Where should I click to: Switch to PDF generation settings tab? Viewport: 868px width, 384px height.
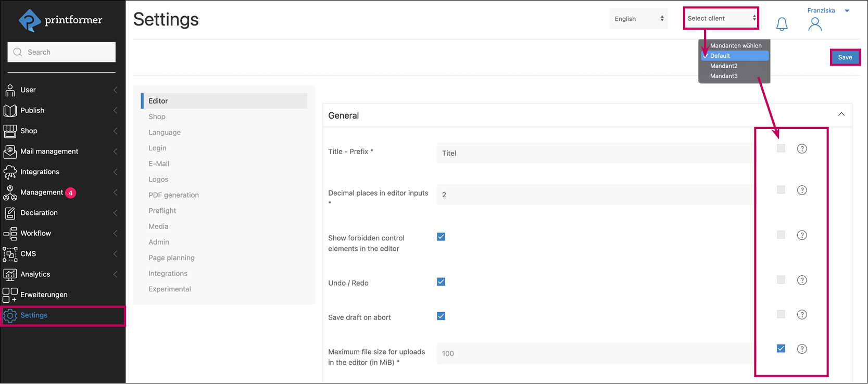tap(173, 195)
